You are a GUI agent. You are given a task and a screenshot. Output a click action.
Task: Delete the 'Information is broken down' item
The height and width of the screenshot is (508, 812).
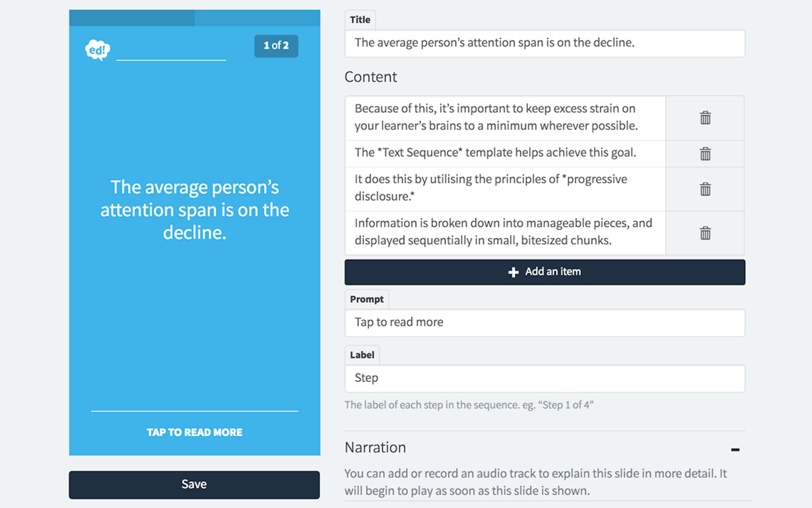pyautogui.click(x=705, y=233)
